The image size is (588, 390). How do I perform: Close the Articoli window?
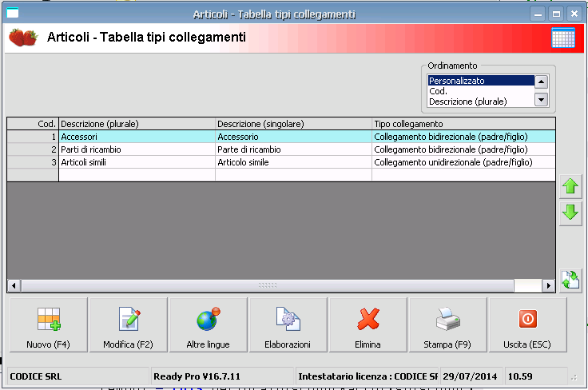[574, 14]
